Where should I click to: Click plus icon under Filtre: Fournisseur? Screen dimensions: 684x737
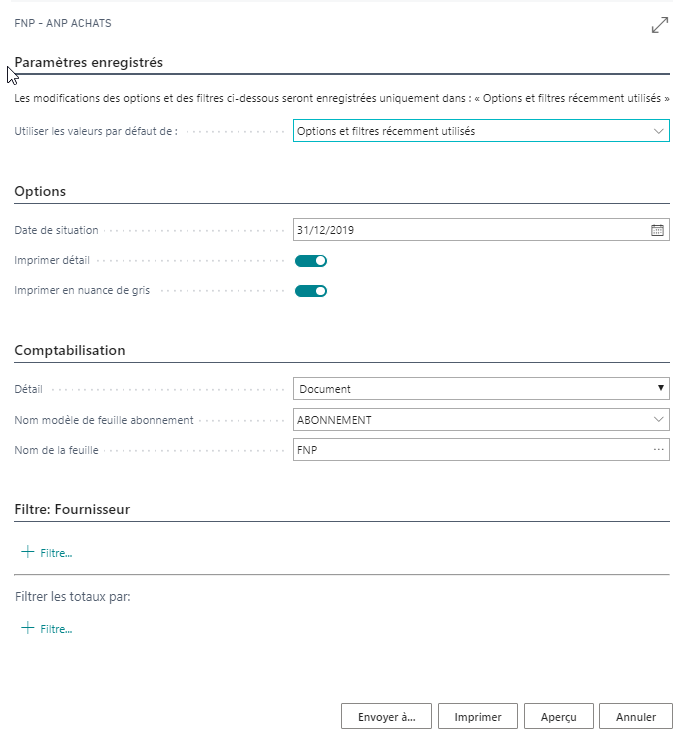click(x=27, y=552)
